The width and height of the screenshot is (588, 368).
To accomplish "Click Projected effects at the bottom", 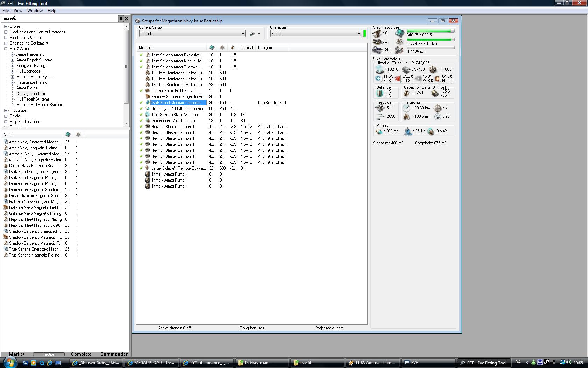I will click(x=329, y=328).
